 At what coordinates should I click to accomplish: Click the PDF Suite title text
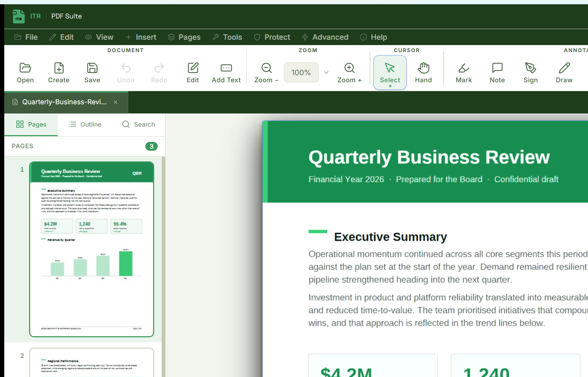(x=67, y=16)
